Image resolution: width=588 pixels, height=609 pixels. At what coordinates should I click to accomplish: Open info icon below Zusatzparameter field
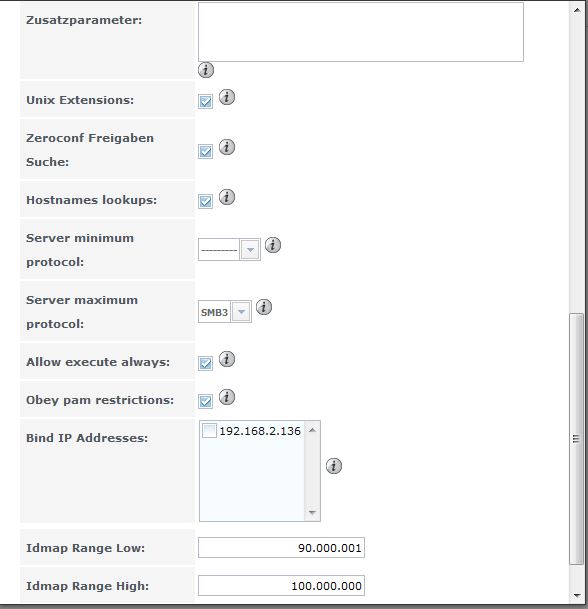206,70
